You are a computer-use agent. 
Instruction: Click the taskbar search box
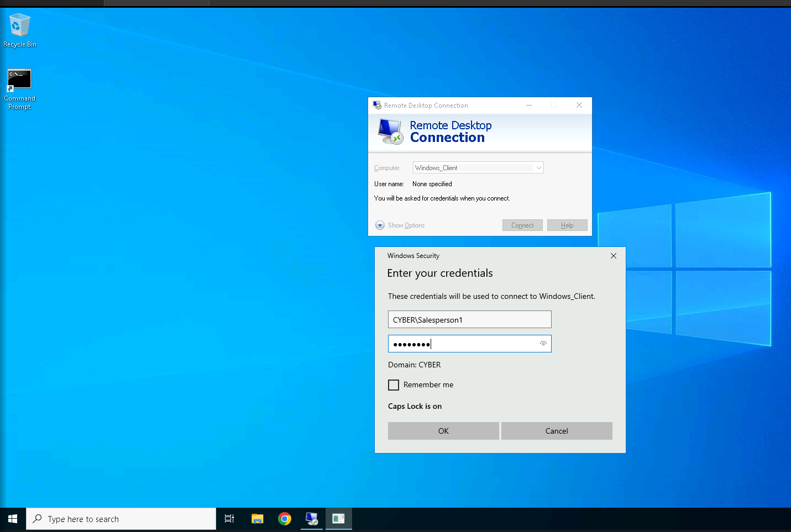[121, 519]
